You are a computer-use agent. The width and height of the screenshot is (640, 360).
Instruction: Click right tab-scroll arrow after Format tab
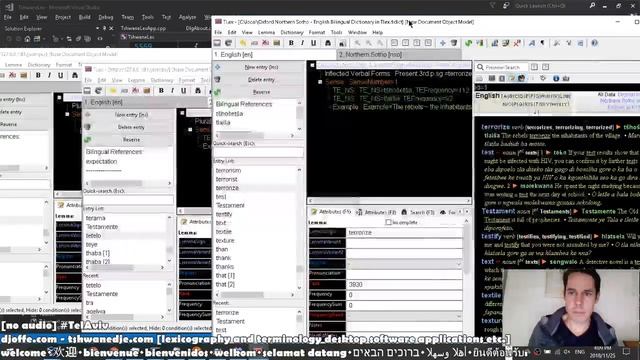(x=467, y=212)
